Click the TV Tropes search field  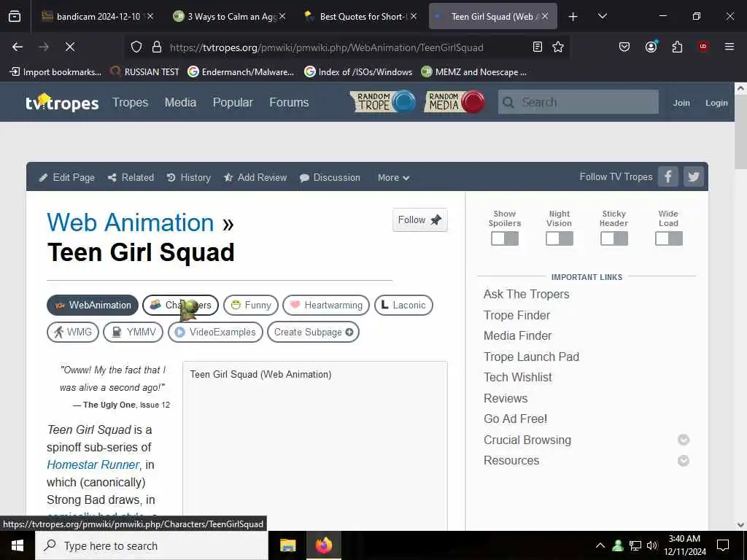(x=578, y=102)
